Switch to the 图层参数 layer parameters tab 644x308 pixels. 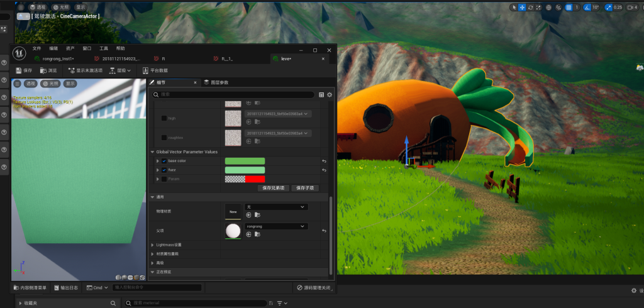tap(216, 82)
